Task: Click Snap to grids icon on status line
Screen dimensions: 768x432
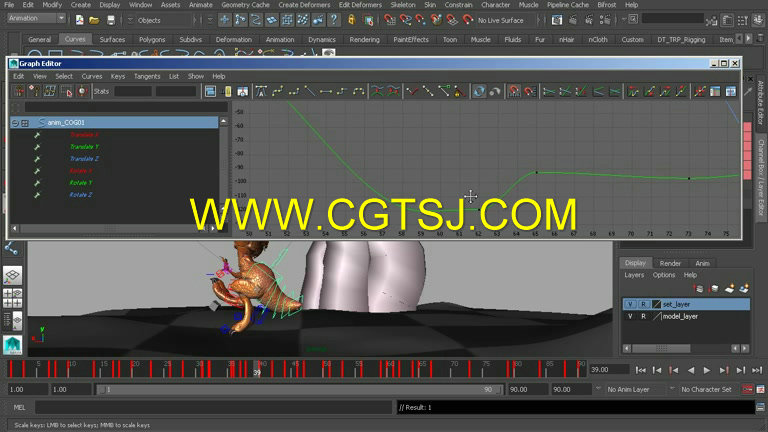Action: [x=390, y=20]
